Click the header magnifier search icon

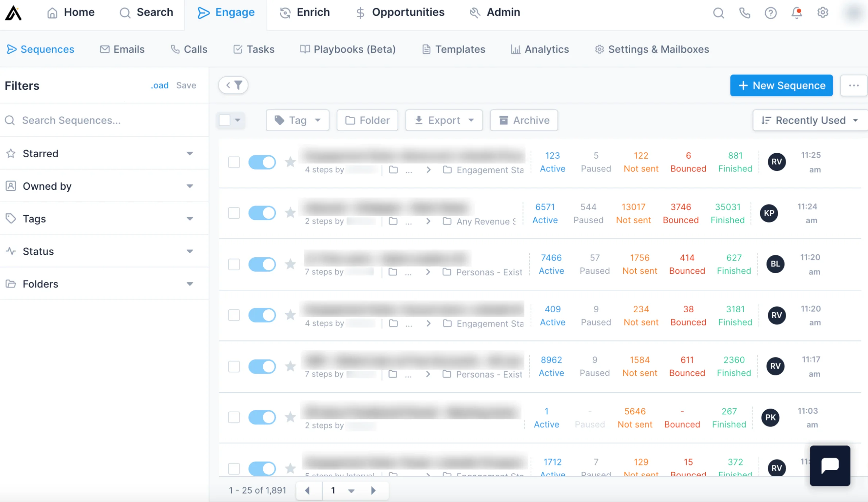(718, 13)
